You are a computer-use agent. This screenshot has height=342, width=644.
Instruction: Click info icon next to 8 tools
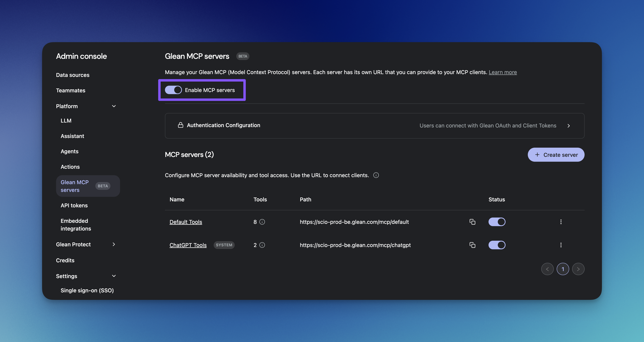pos(262,222)
